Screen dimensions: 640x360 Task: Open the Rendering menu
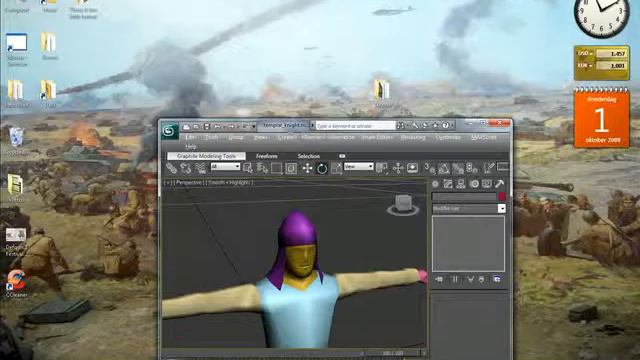tap(413, 138)
